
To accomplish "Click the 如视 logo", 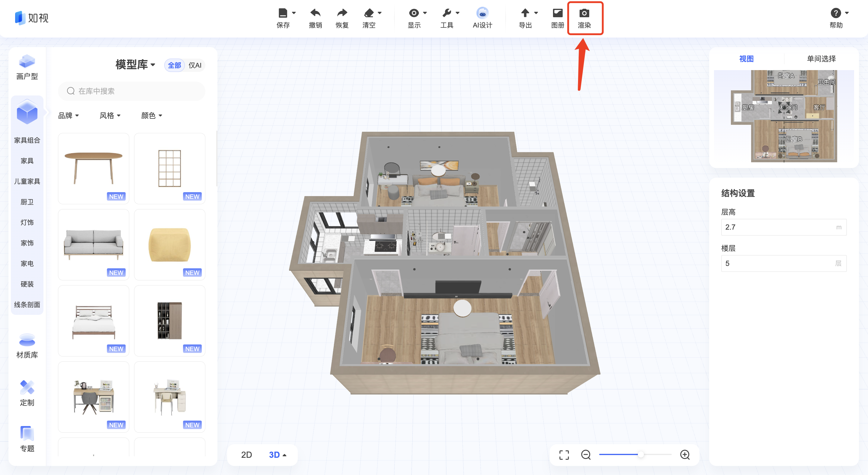I will pos(32,18).
